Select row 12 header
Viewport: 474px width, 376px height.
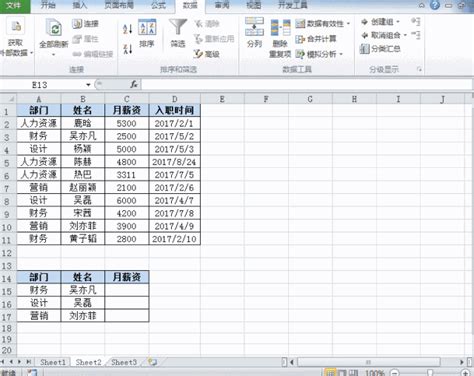tap(7, 253)
